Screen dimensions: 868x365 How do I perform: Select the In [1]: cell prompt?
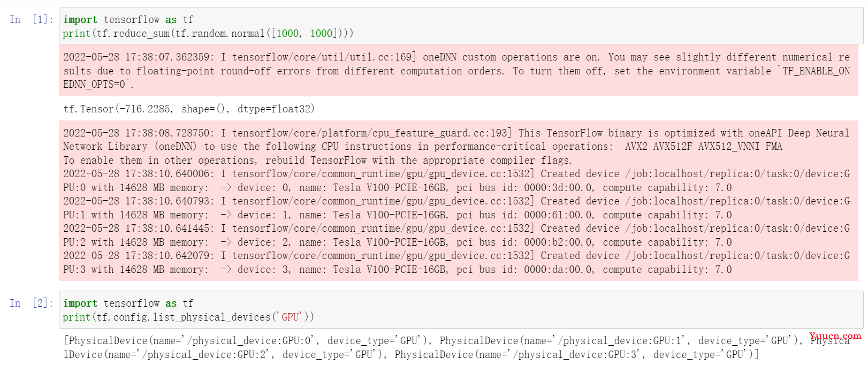[x=32, y=20]
